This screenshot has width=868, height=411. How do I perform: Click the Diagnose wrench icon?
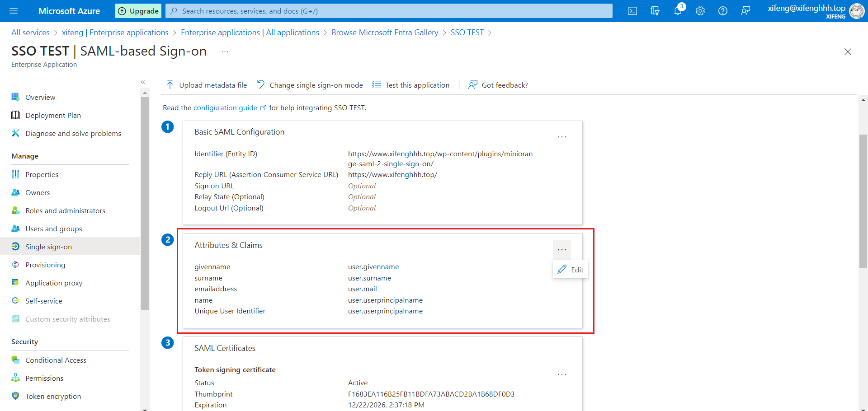pyautogui.click(x=15, y=133)
